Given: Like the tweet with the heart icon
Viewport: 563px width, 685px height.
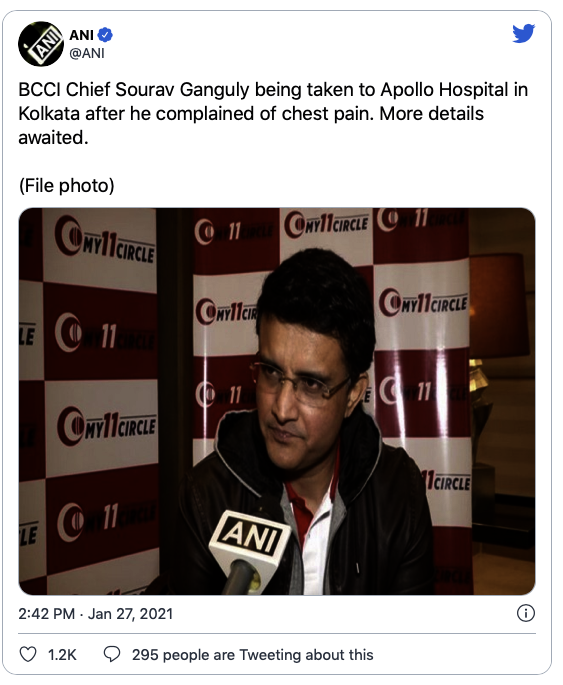Looking at the screenshot, I should coord(28,654).
